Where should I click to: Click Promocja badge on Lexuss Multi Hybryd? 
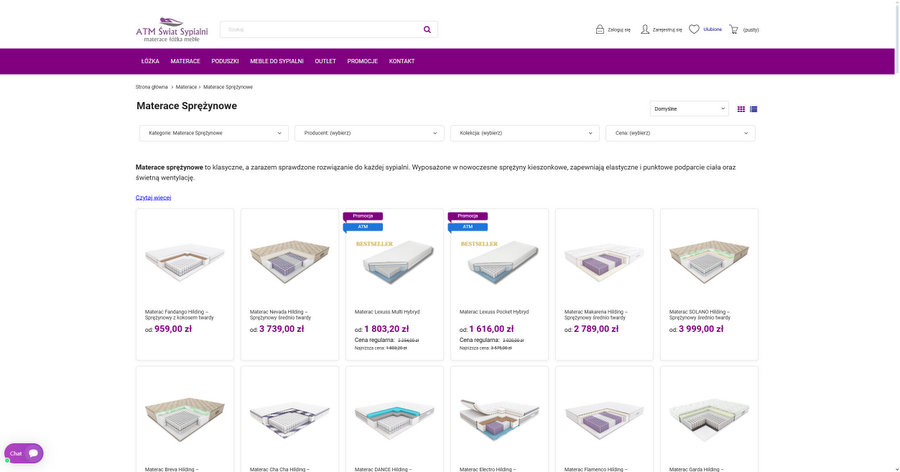[363, 216]
